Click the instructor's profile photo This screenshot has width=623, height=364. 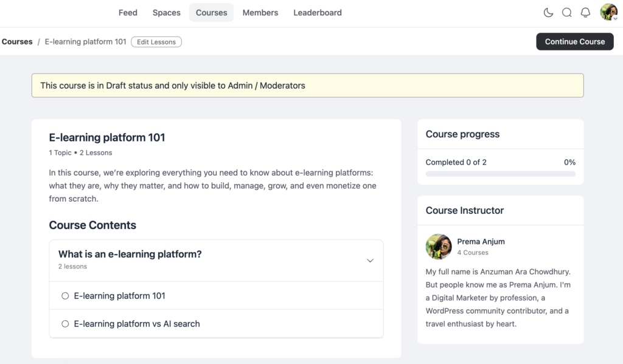point(438,247)
